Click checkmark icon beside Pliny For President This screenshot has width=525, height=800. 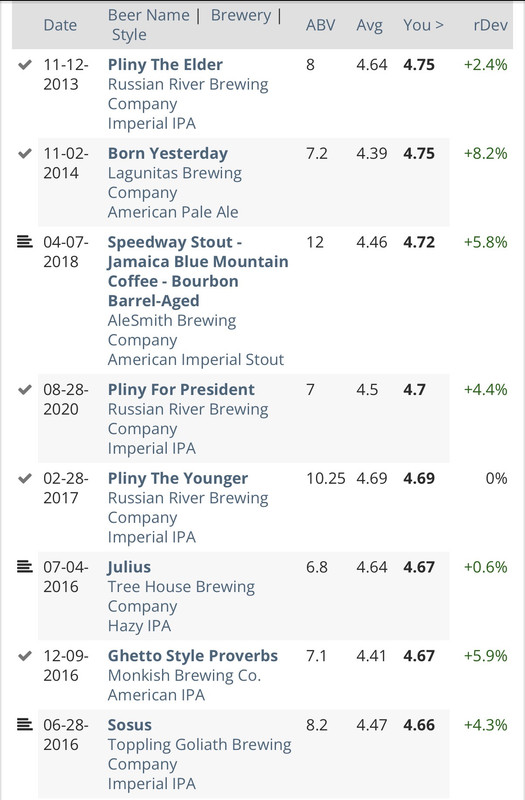tap(24, 390)
